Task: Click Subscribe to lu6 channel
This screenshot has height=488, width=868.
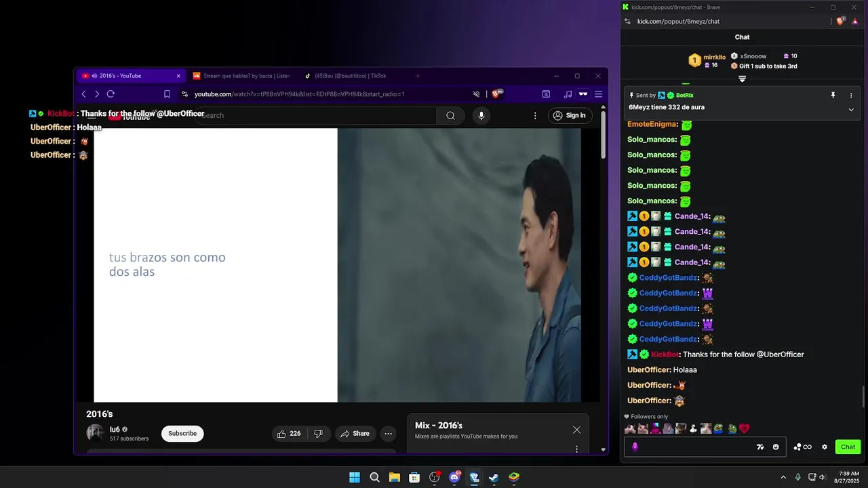Action: [182, 434]
